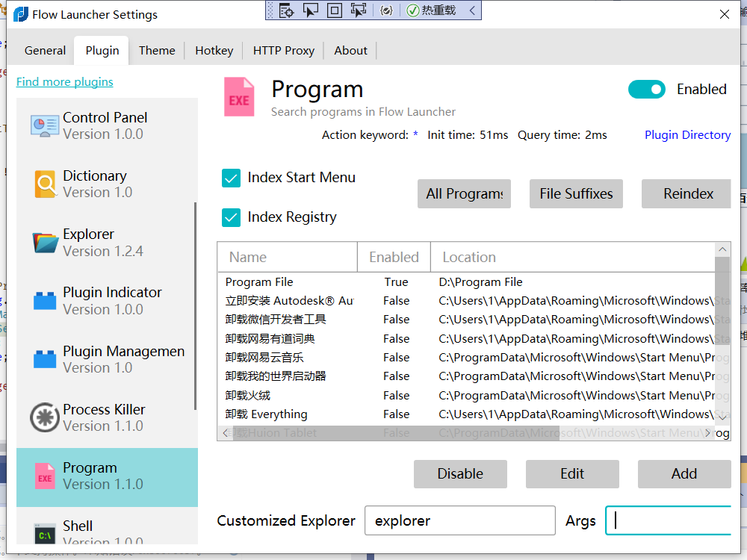747x560 pixels.
Task: Select Explorer Version 1.2.4 plugin entry
Action: click(x=107, y=243)
